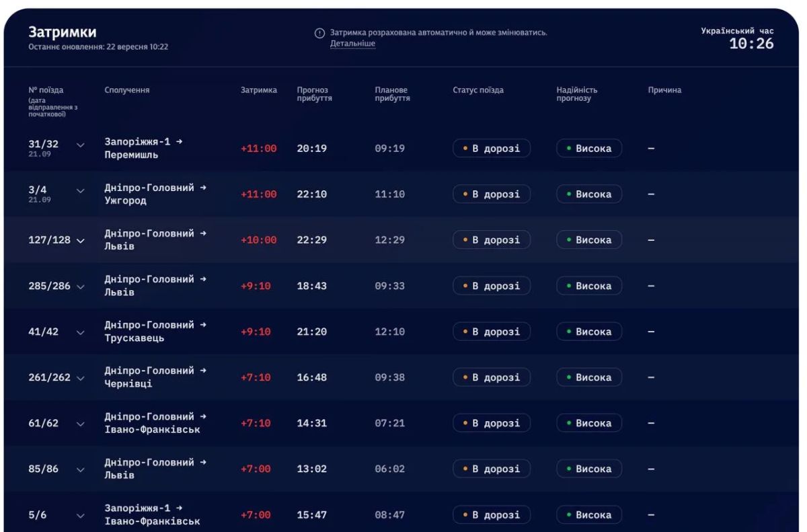Click the Висока reliability badge for train 261/262
The image size is (807, 532).
(589, 377)
